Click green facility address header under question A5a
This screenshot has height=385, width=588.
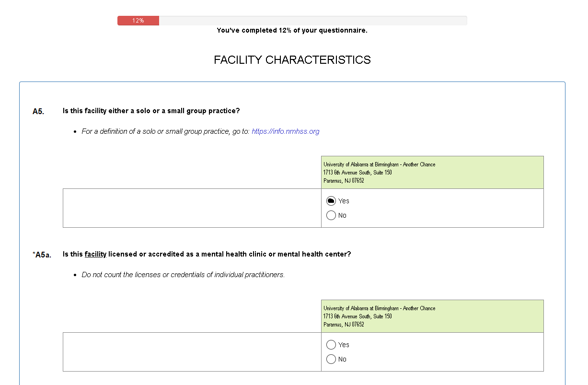pyautogui.click(x=432, y=316)
